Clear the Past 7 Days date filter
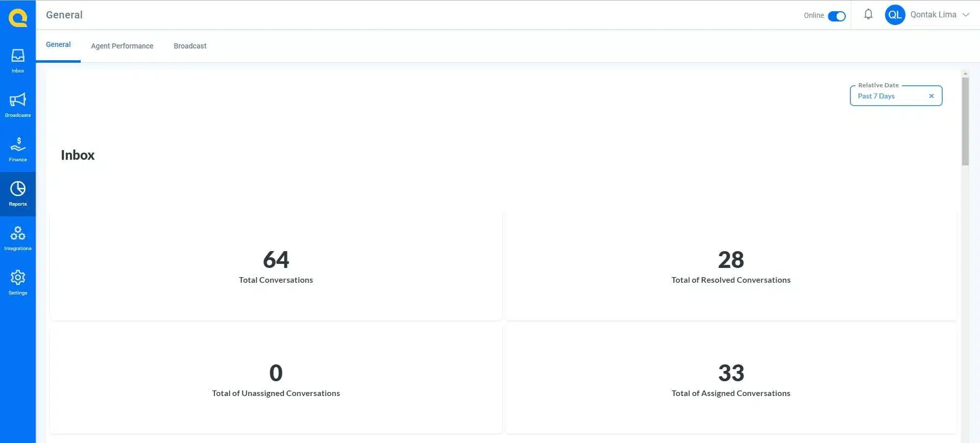The height and width of the screenshot is (443, 980). 932,96
